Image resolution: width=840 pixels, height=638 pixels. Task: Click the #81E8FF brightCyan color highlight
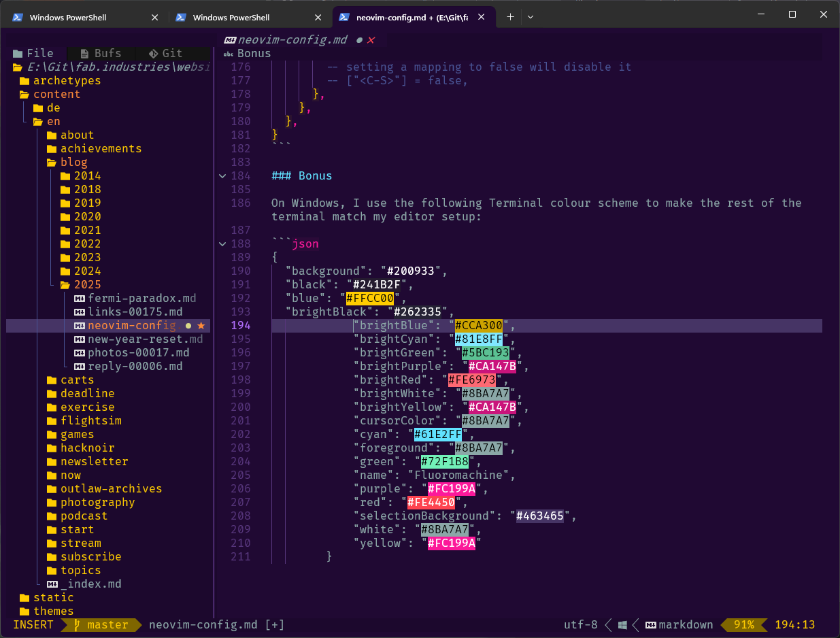pos(479,339)
